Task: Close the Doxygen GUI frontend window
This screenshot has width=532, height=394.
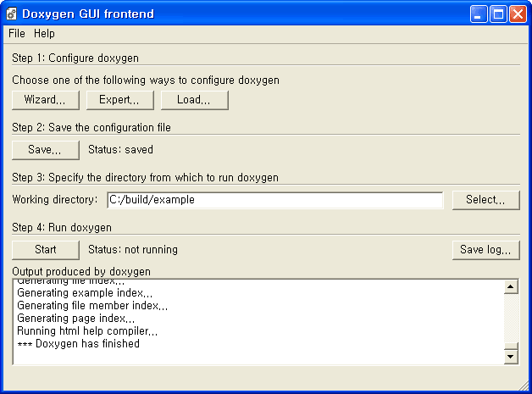Action: tap(518, 14)
